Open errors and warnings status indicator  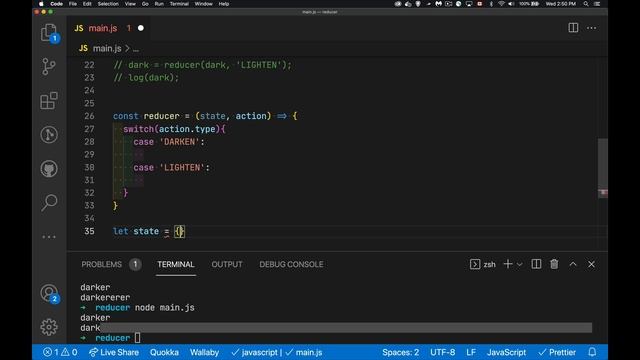[60, 352]
